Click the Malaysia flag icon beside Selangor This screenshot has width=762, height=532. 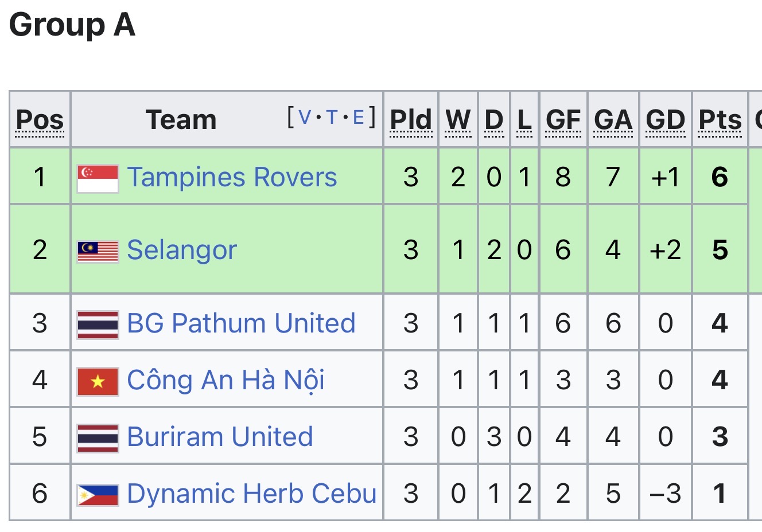[x=98, y=251]
